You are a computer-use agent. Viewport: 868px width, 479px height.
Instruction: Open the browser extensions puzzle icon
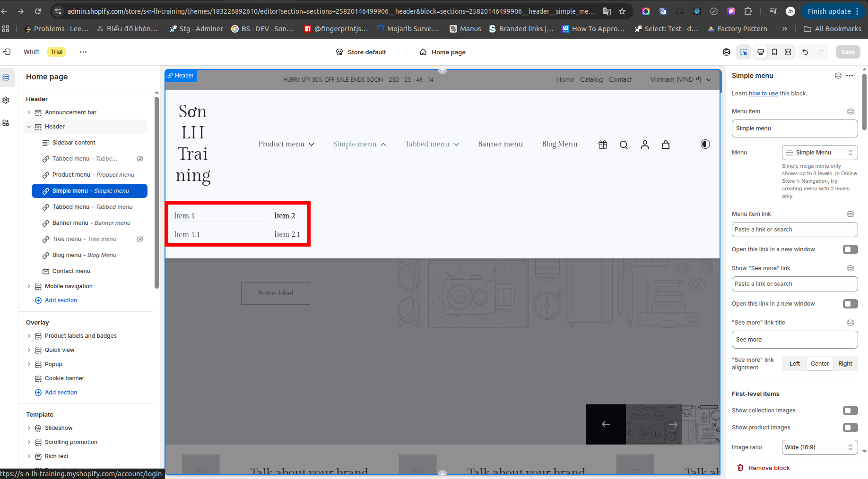click(748, 11)
